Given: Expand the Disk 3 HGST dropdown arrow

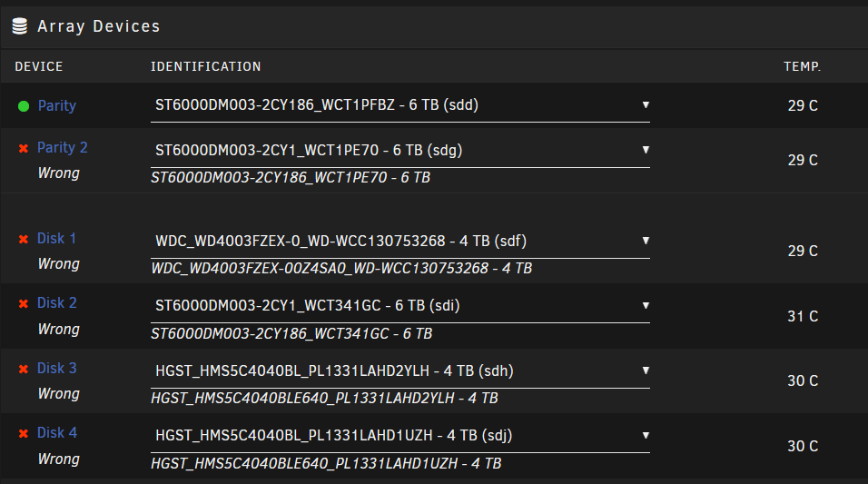Looking at the screenshot, I should pos(646,370).
